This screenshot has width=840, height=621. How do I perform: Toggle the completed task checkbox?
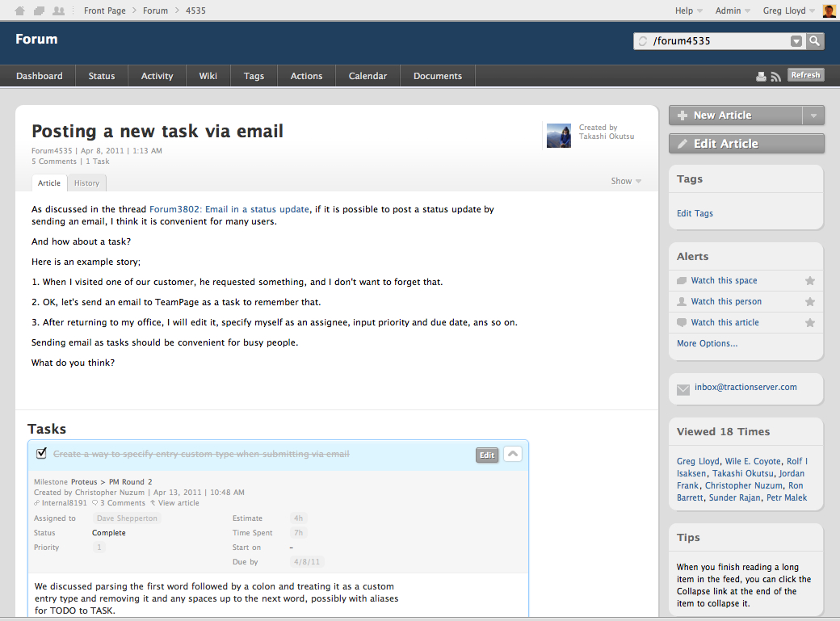[x=42, y=454]
